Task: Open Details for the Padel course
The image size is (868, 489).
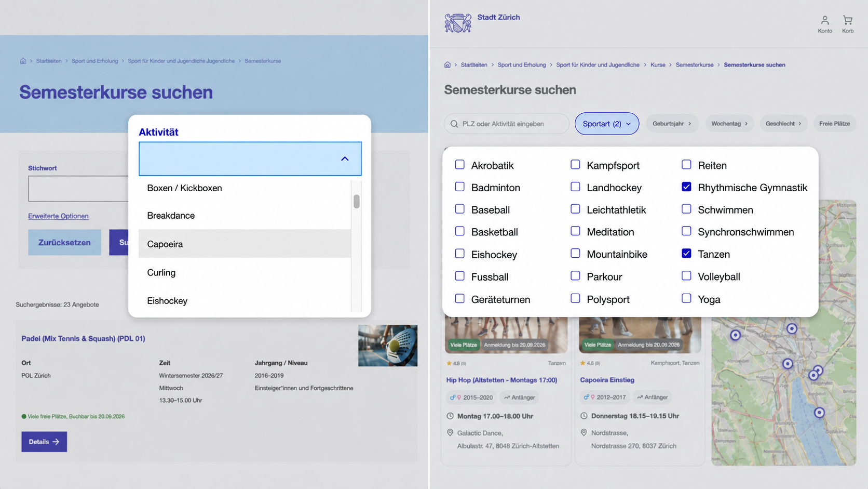Action: coord(44,442)
